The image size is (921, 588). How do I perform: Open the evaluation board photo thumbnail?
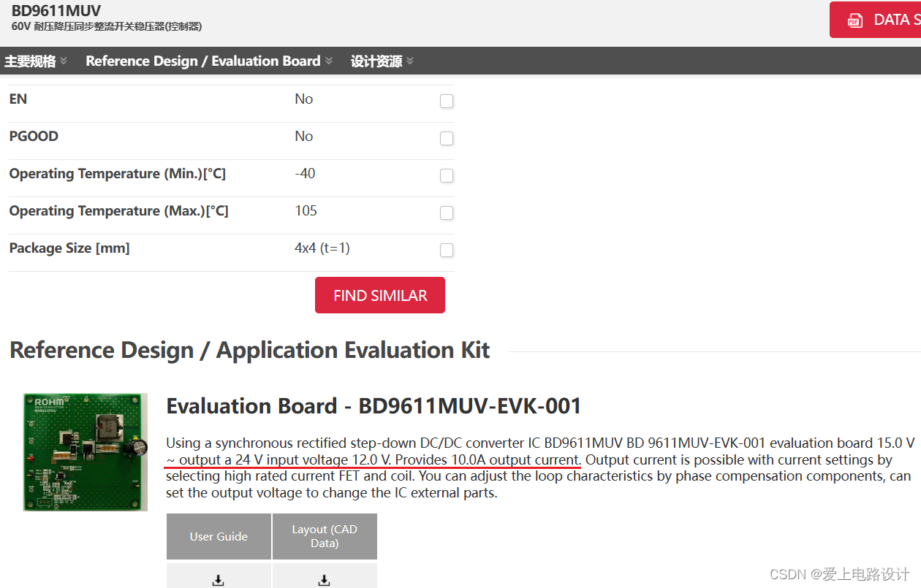tap(86, 452)
